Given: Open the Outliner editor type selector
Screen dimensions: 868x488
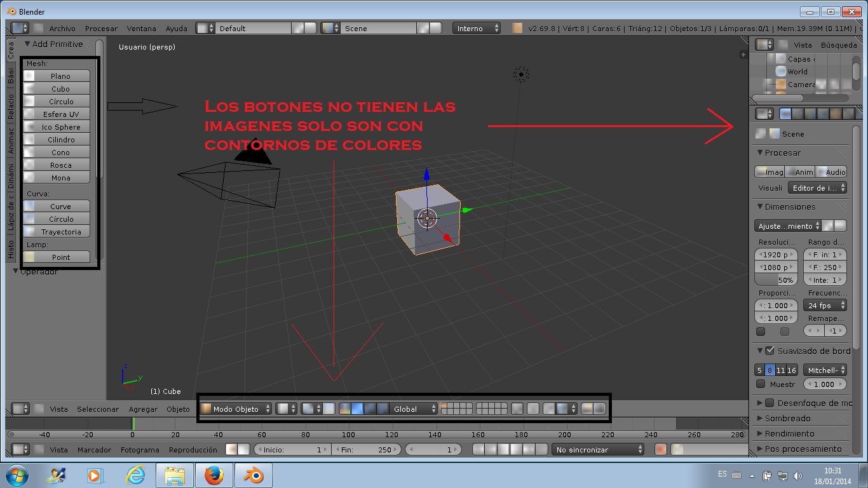Looking at the screenshot, I should 764,45.
